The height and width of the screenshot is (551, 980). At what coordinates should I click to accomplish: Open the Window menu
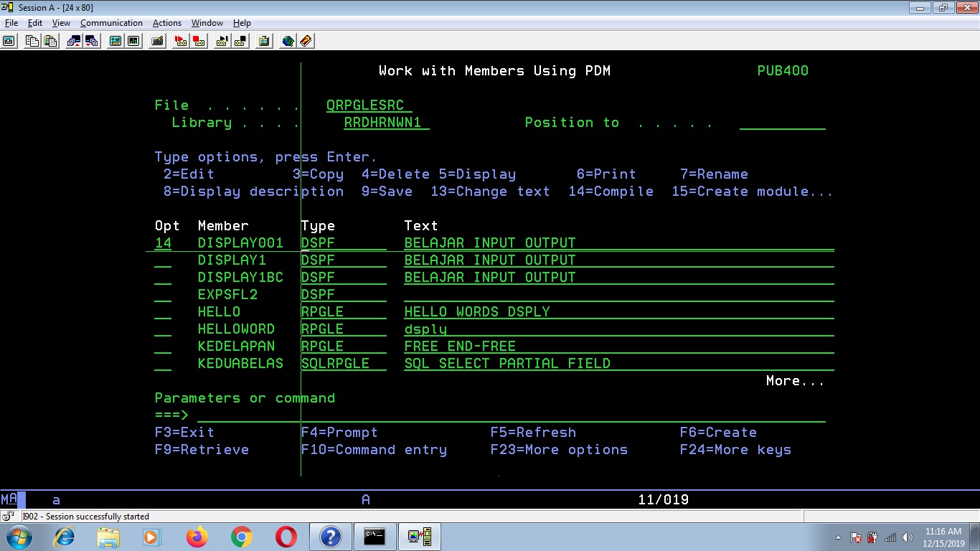(207, 22)
